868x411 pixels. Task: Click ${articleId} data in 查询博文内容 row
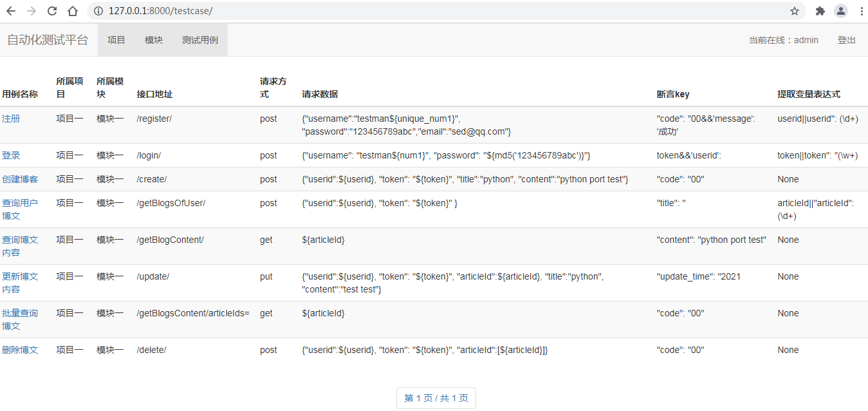323,240
